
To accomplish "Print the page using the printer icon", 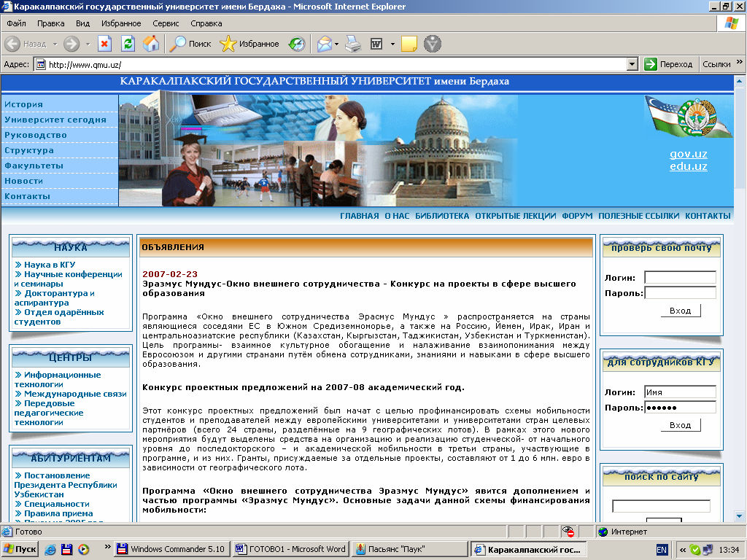I will click(x=354, y=44).
